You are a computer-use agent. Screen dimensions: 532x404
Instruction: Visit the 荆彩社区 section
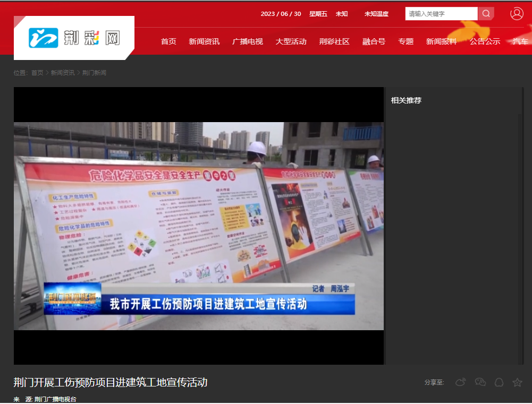tap(334, 41)
